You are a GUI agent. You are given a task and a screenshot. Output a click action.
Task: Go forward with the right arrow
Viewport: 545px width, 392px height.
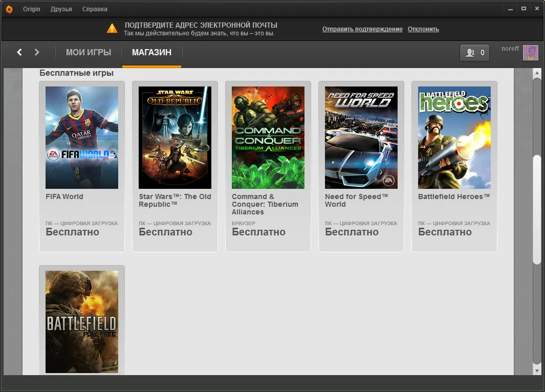37,52
